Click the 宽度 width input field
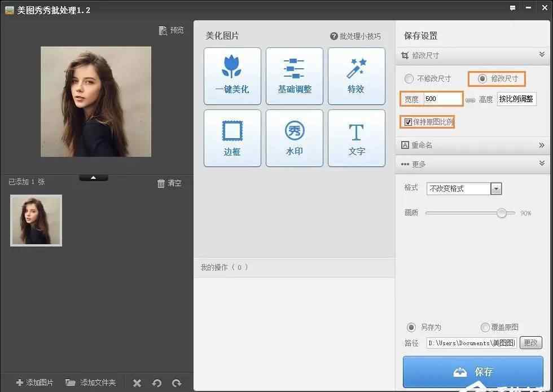This screenshot has width=553, height=392. coord(442,99)
